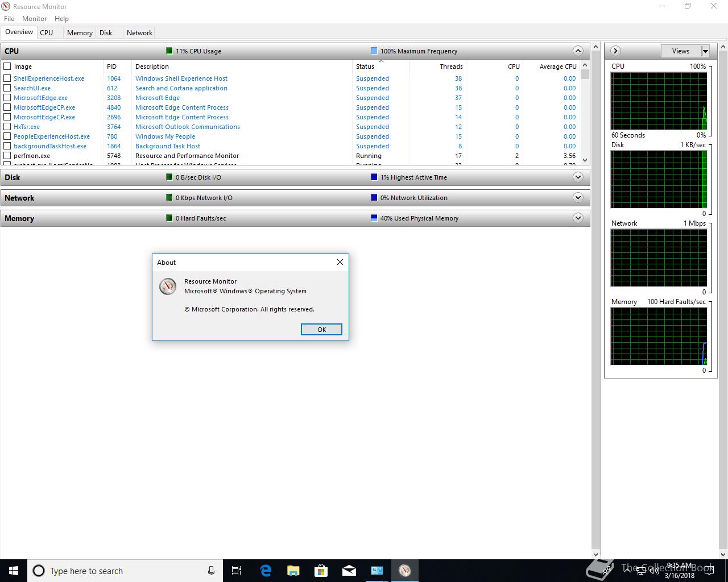Open File Explorer from the taskbar
This screenshot has width=728, height=582.
[293, 571]
